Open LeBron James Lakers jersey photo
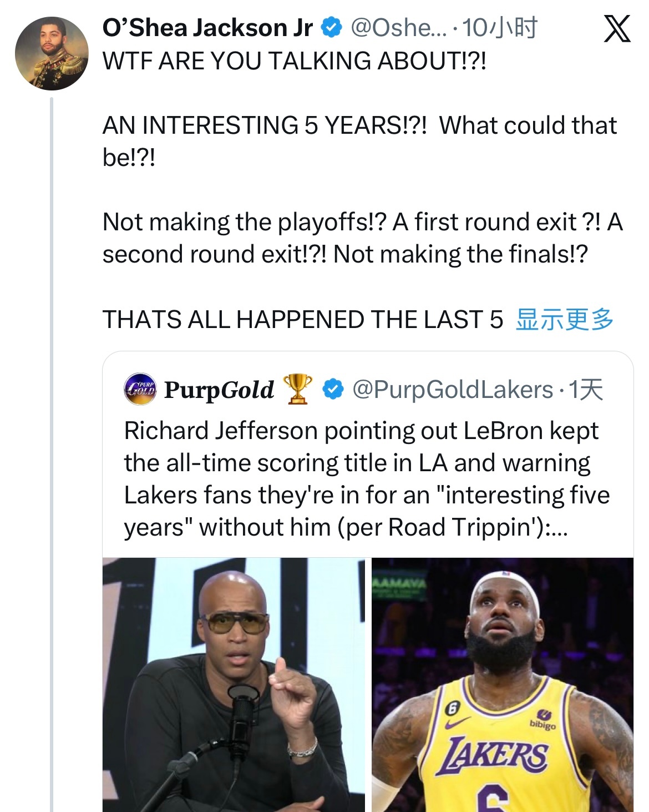The width and height of the screenshot is (649, 812). [503, 684]
